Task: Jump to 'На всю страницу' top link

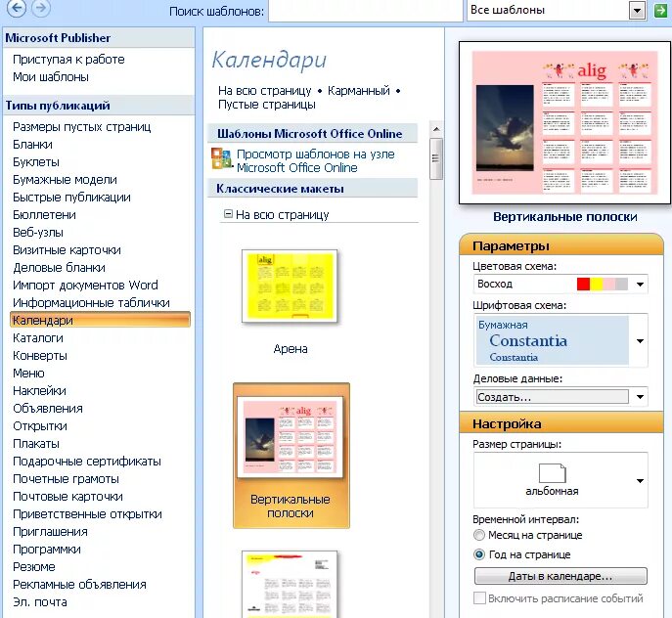Action: tap(264, 90)
